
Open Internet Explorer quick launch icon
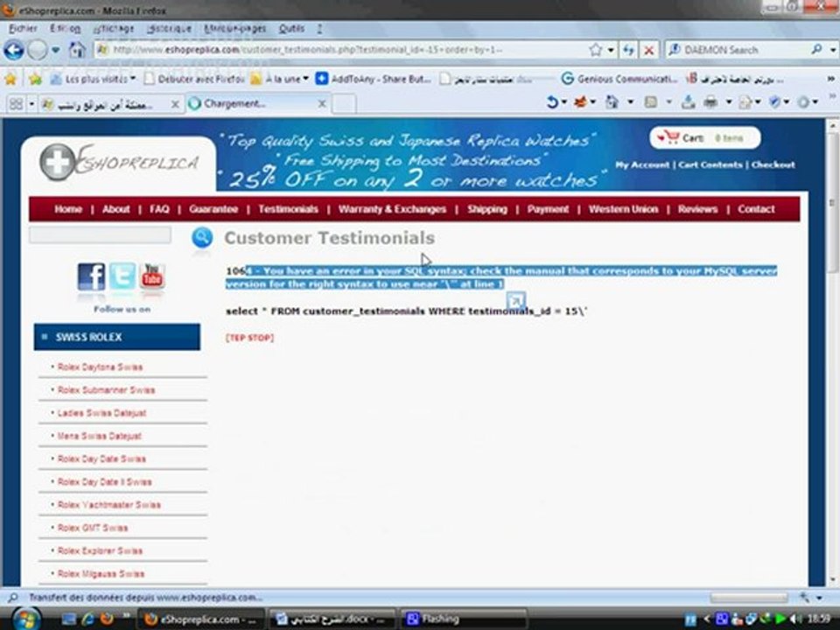(x=88, y=619)
